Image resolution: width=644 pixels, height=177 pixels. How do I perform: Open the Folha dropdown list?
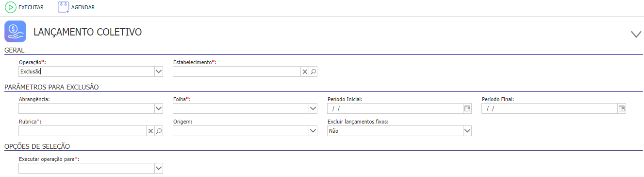tap(313, 108)
